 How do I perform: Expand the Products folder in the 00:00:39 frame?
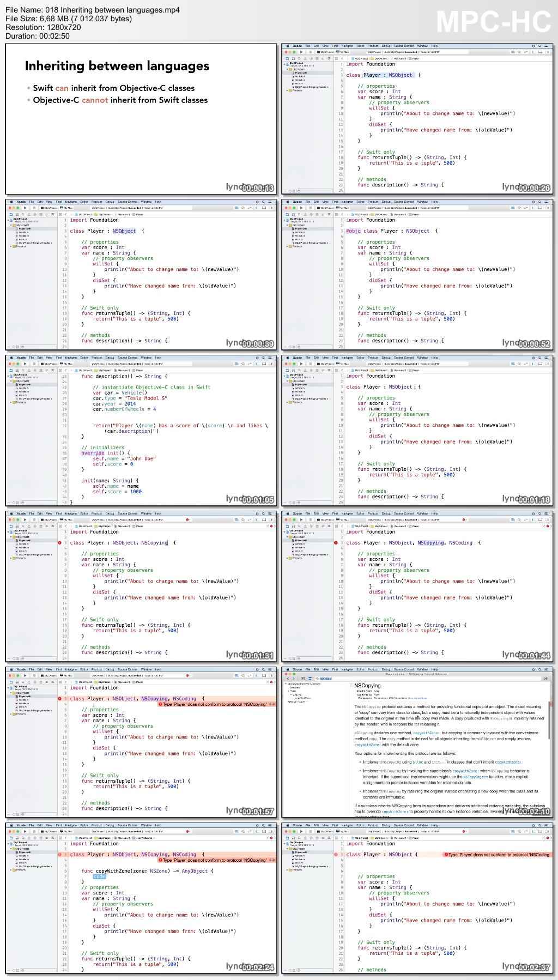point(10,246)
